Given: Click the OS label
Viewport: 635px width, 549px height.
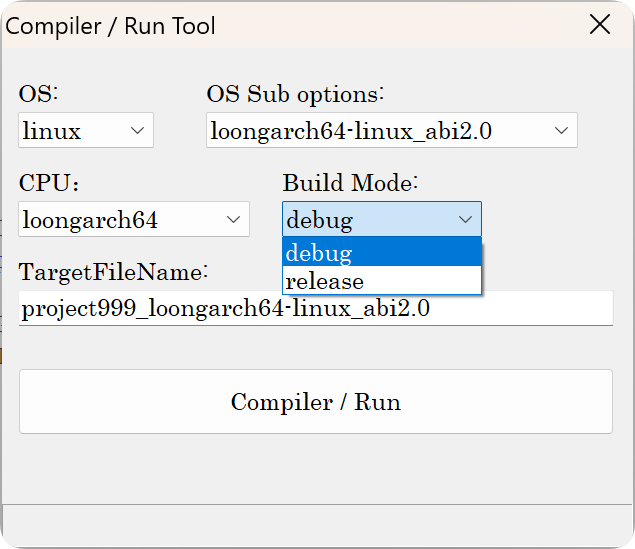Looking at the screenshot, I should pyautogui.click(x=39, y=95).
